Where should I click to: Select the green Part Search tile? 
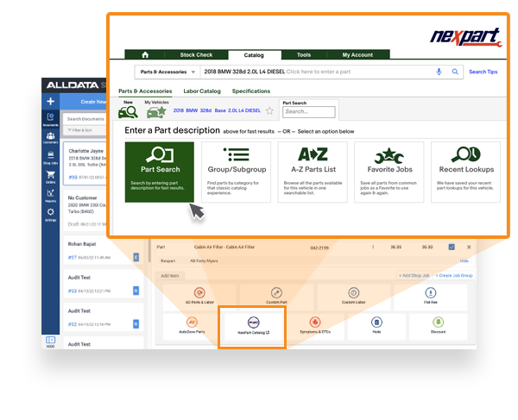click(160, 172)
